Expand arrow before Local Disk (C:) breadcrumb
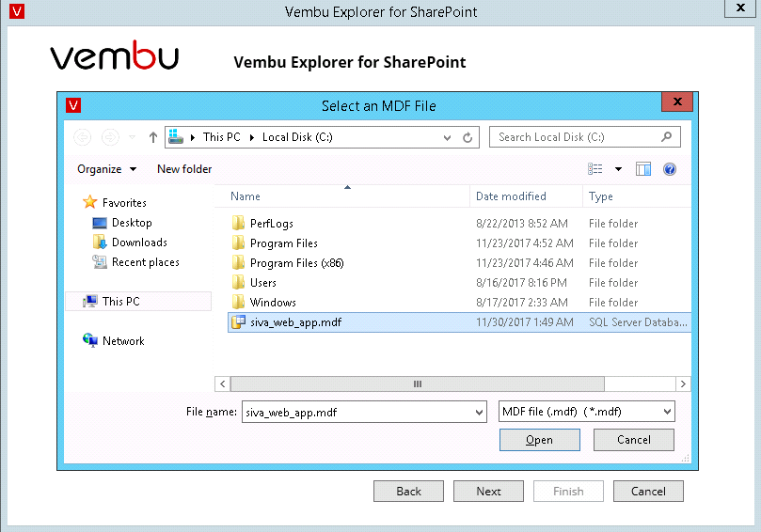Image resolution: width=761 pixels, height=532 pixels. [x=252, y=138]
